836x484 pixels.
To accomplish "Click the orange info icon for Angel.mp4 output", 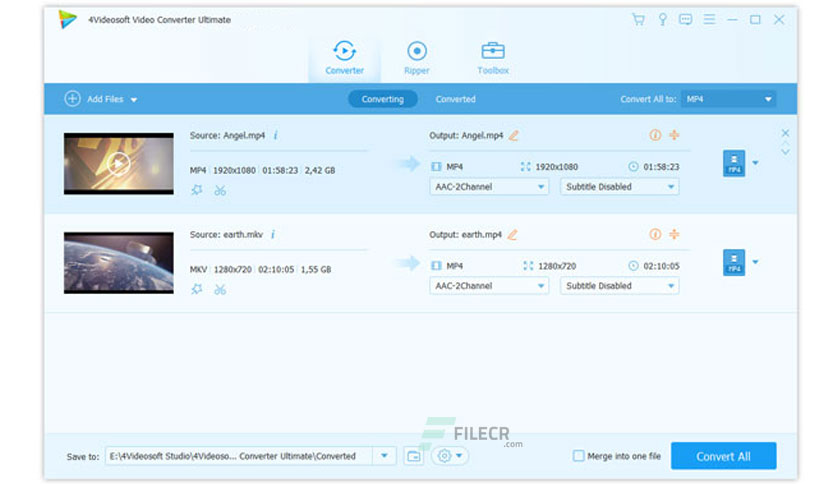I will (655, 135).
